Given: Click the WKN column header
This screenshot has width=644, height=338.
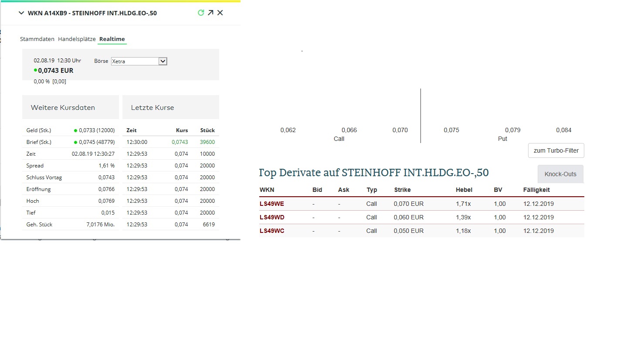Looking at the screenshot, I should (267, 190).
